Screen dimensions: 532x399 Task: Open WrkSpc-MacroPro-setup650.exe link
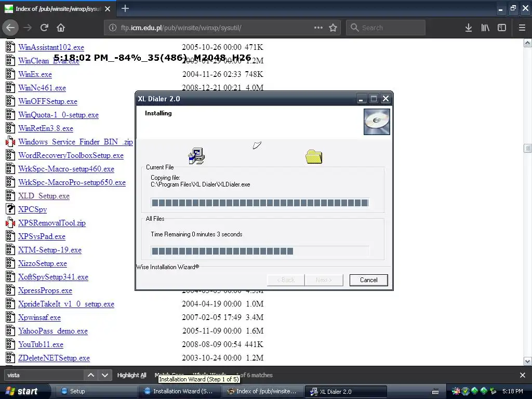click(x=72, y=182)
